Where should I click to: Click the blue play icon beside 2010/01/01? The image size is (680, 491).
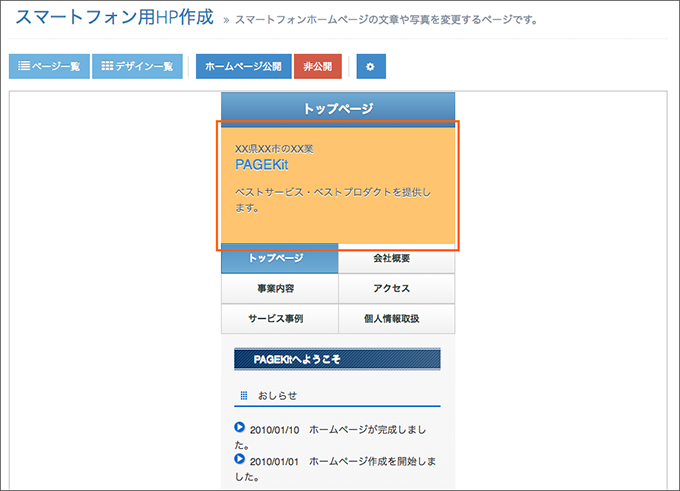(x=239, y=458)
